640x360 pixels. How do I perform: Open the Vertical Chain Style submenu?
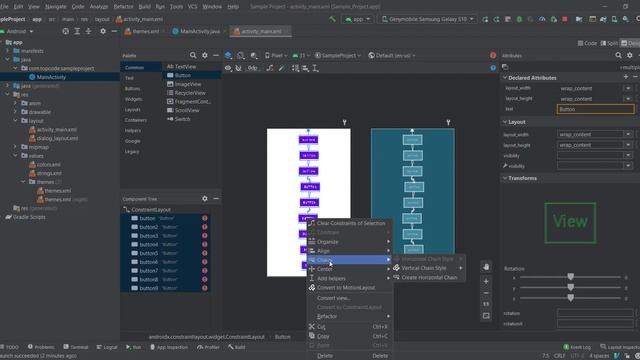tap(429, 268)
